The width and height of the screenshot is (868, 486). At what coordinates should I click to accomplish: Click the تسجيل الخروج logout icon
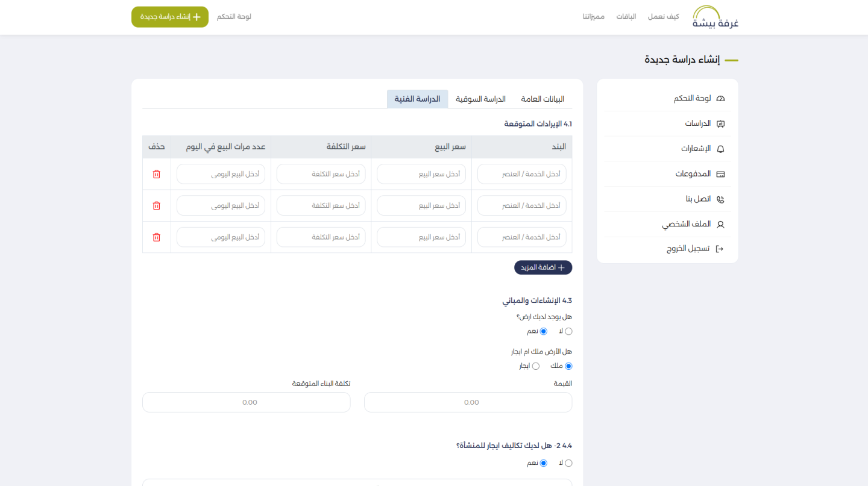719,249
